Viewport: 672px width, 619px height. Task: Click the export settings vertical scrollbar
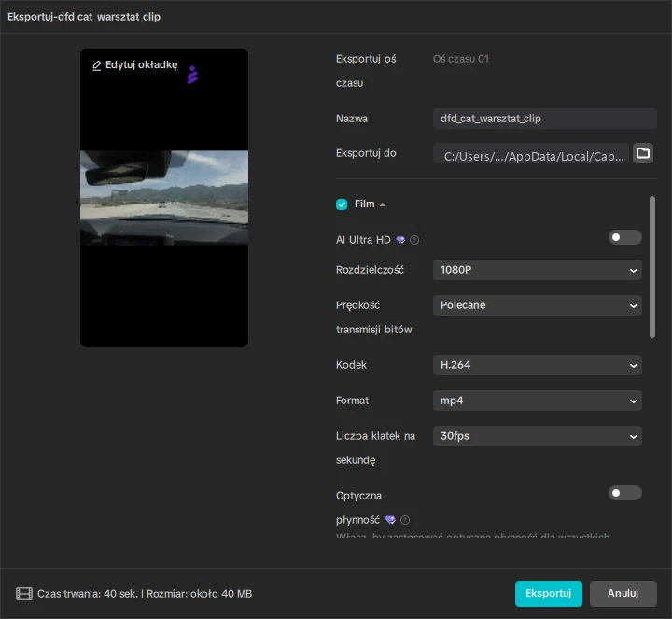tap(651, 267)
